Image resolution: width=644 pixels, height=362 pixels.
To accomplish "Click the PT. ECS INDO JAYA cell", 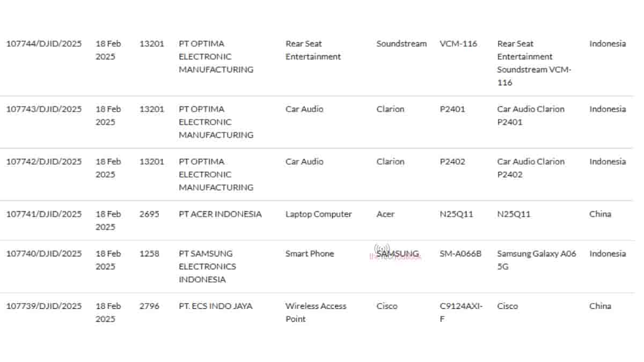I will click(x=215, y=307).
